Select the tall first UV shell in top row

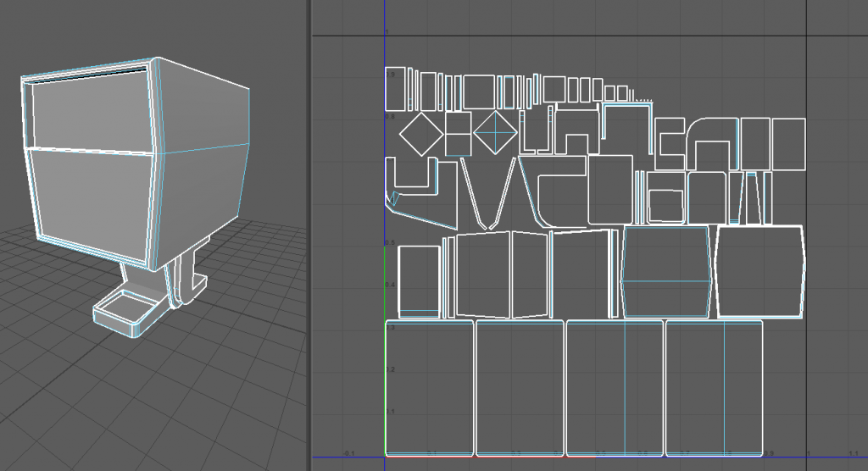click(x=395, y=89)
